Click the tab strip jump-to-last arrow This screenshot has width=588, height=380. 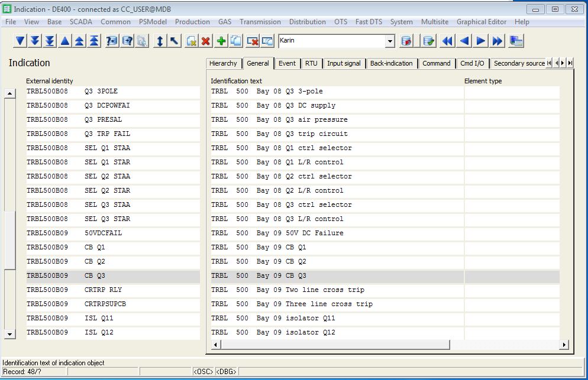[570, 63]
